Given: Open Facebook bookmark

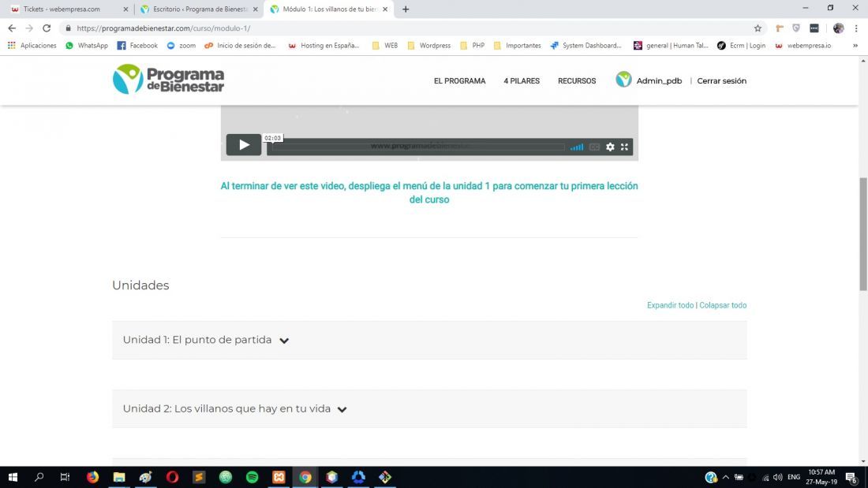Looking at the screenshot, I should tap(137, 46).
